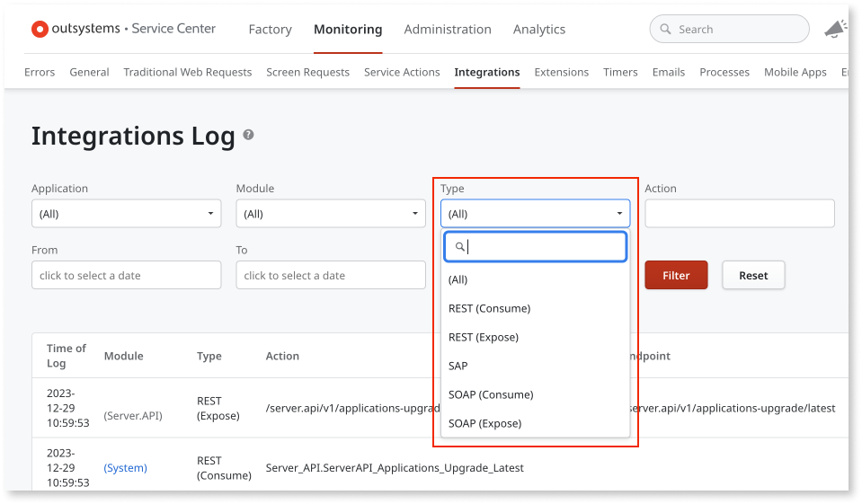This screenshot has height=504, width=862.
Task: Expand the Module dropdown
Action: 331,214
